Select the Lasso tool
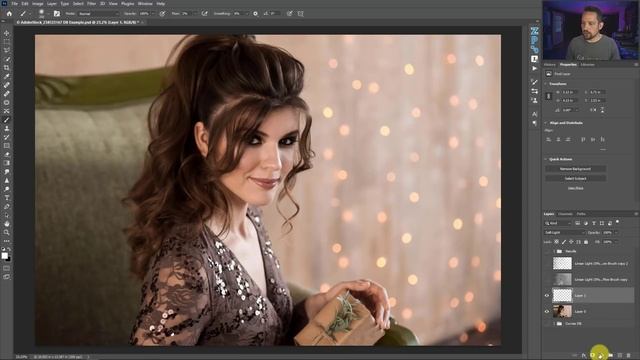Image resolution: width=640 pixels, height=360 pixels. click(7, 50)
